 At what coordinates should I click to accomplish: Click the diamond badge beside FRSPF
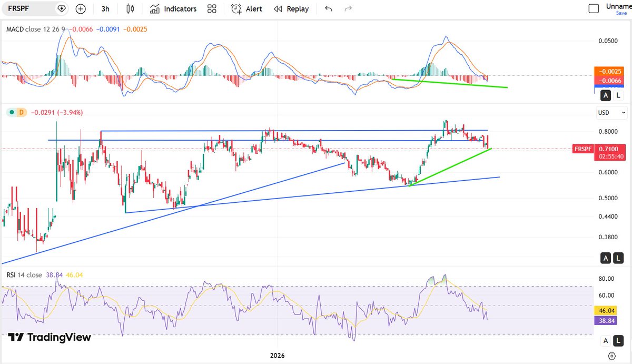tap(62, 9)
